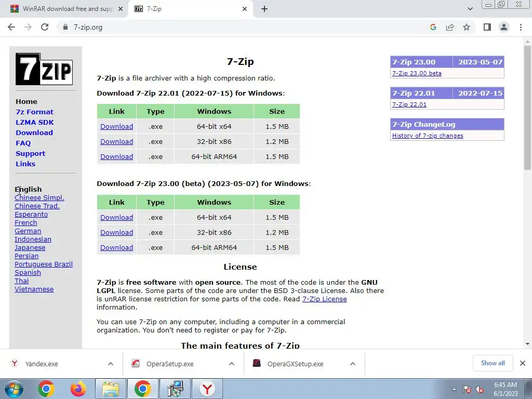Switch language to German
The width and height of the screenshot is (532, 399).
tap(28, 231)
